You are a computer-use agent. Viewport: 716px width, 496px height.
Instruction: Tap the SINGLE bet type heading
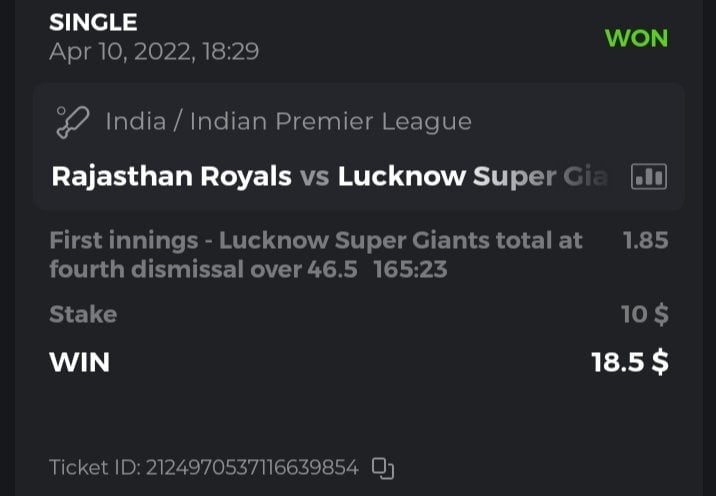tap(93, 22)
